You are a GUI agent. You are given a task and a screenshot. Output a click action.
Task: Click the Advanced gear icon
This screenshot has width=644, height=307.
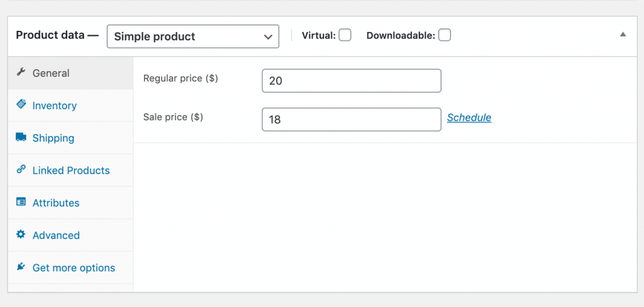click(21, 234)
